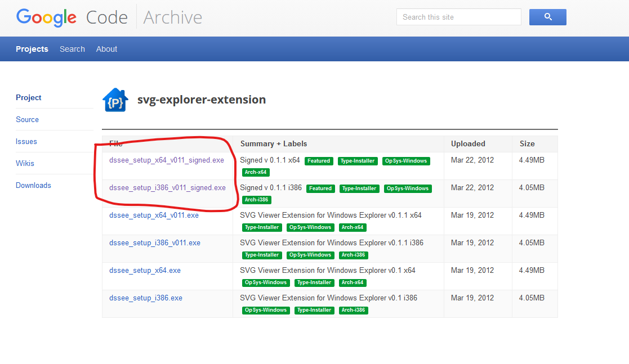Click the Summary + Labels column header

[x=274, y=143]
